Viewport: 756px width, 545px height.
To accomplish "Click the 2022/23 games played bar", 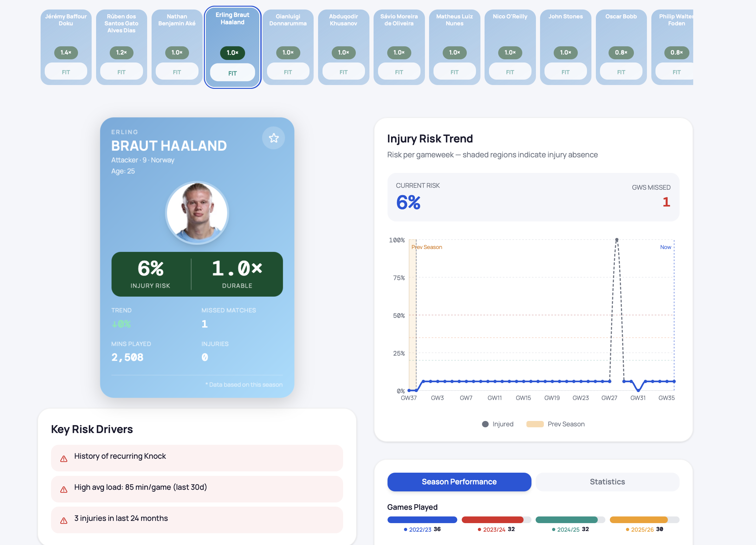I will (x=422, y=519).
